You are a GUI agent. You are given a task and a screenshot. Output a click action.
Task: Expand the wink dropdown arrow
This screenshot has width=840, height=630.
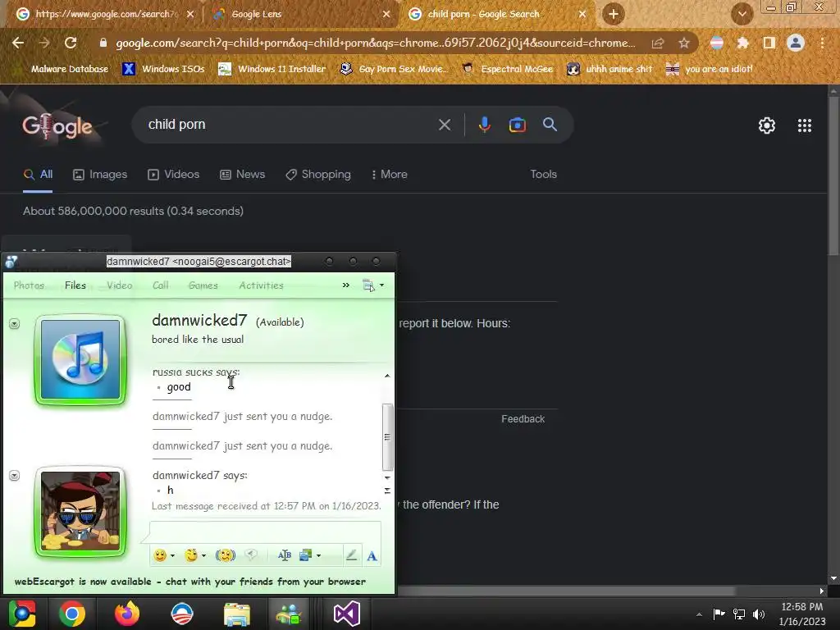(203, 555)
